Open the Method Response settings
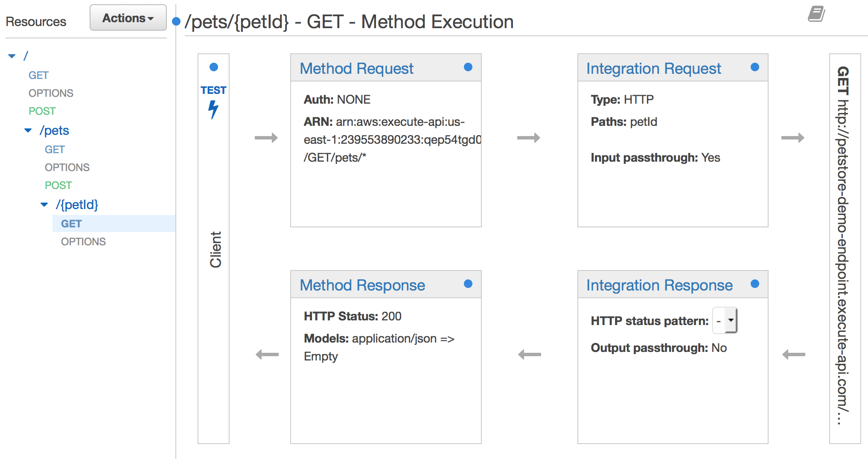The width and height of the screenshot is (868, 459). click(x=362, y=285)
